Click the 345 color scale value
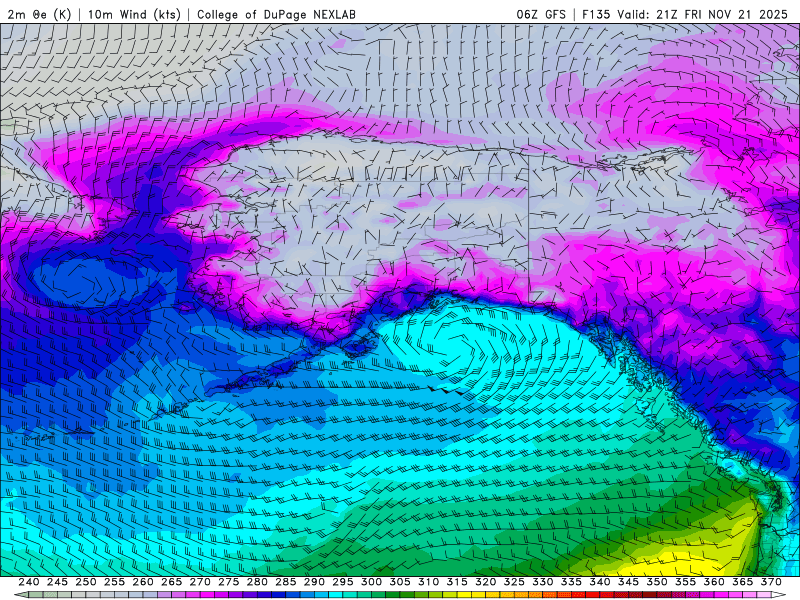 [x=629, y=582]
